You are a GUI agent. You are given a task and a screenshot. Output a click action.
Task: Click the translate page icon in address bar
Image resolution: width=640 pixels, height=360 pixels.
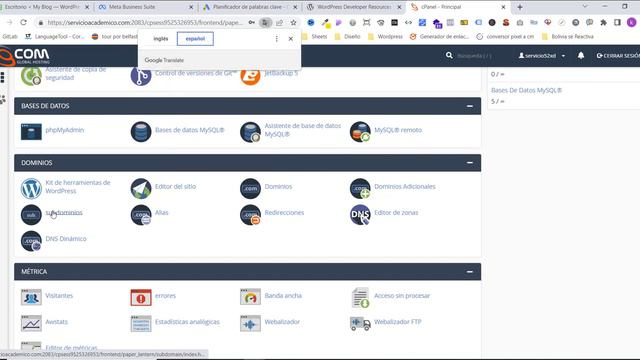tap(265, 22)
